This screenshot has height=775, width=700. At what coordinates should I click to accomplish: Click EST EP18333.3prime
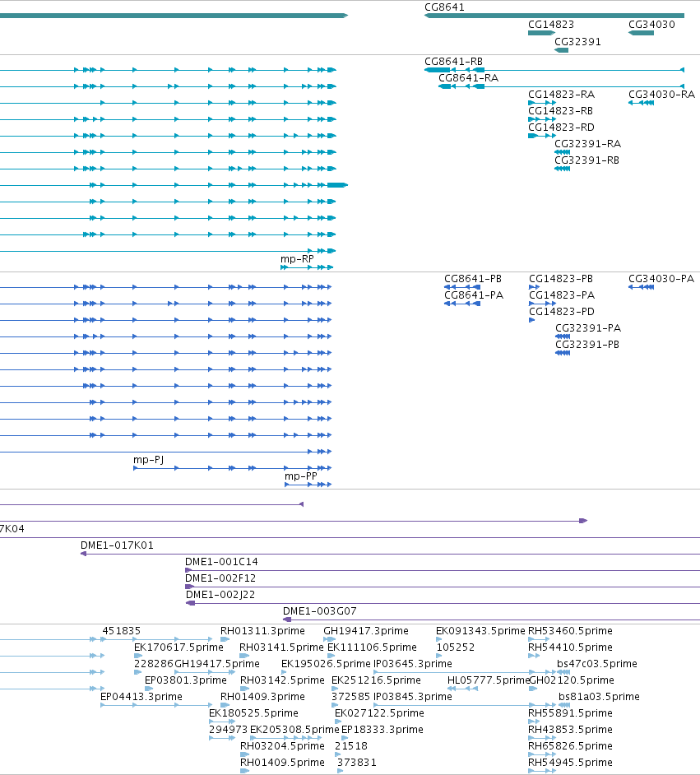point(382,730)
